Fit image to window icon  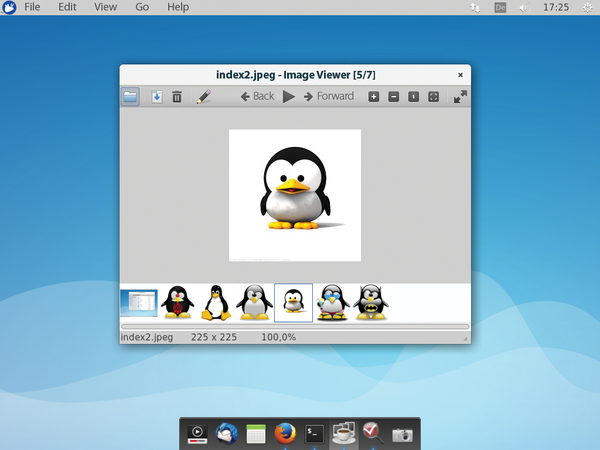click(x=433, y=96)
